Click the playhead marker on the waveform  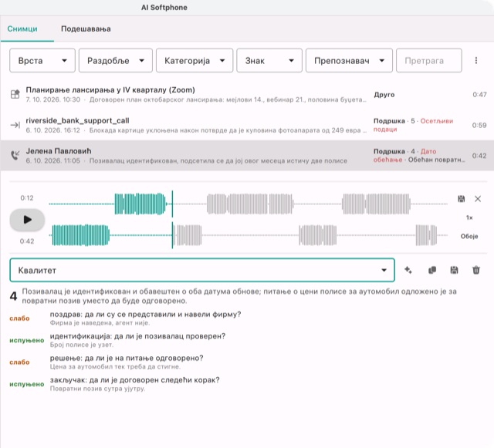(172, 220)
